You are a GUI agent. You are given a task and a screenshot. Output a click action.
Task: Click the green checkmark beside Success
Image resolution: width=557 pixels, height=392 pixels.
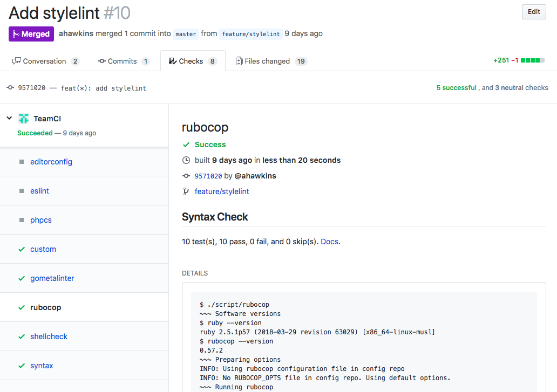coord(186,145)
